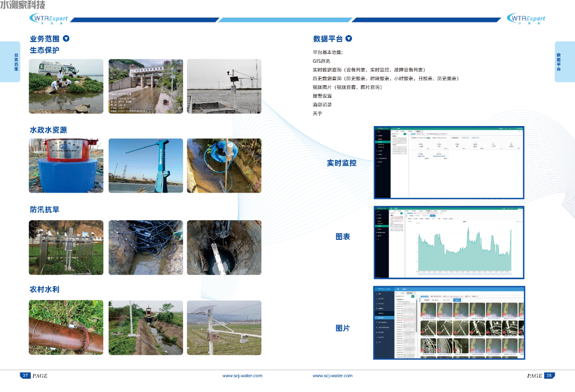Open the left www.scj-water.com link
Viewport: 575px width, 392px height.
pyautogui.click(x=242, y=376)
